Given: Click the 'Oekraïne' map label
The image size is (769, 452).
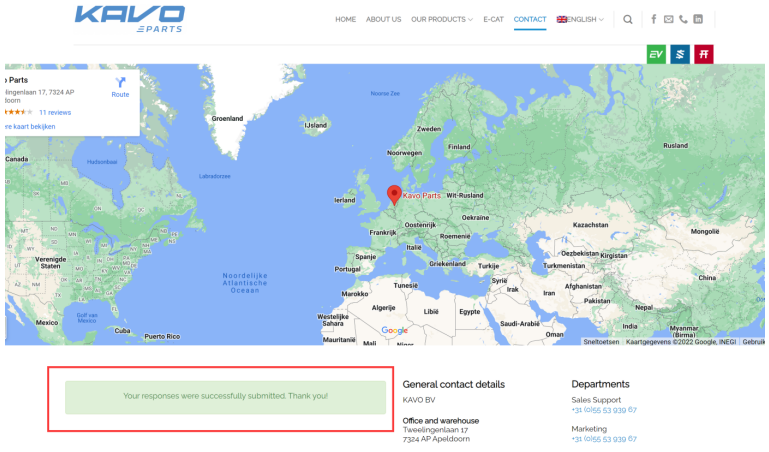Looking at the screenshot, I should click(475, 218).
